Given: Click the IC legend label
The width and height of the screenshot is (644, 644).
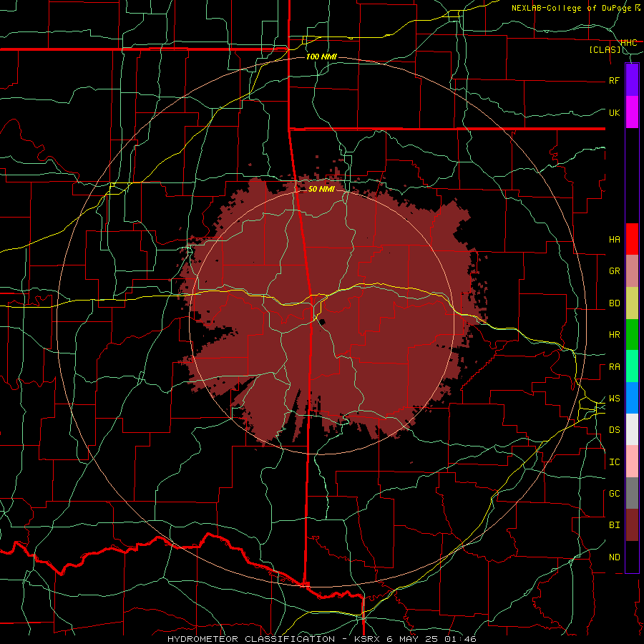Looking at the screenshot, I should pyautogui.click(x=614, y=462).
